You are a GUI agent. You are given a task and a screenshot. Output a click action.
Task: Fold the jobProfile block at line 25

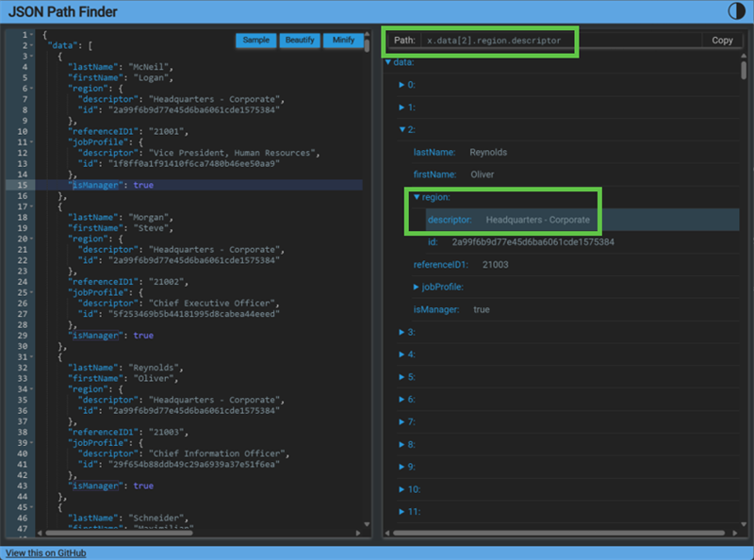click(31, 292)
